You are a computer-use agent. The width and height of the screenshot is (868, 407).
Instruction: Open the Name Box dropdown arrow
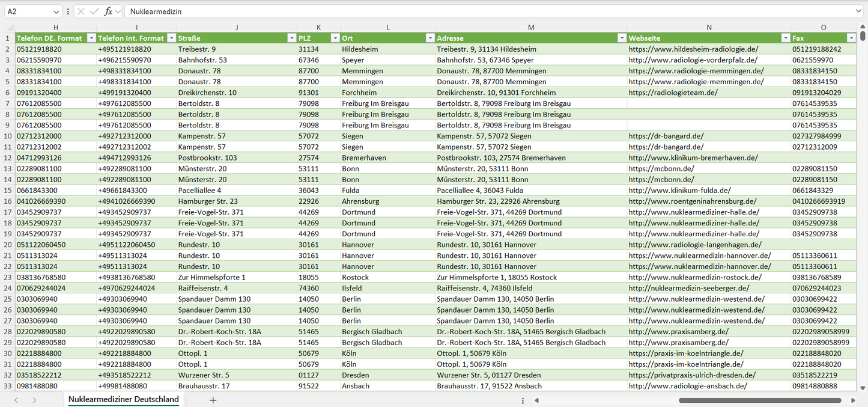coord(56,11)
